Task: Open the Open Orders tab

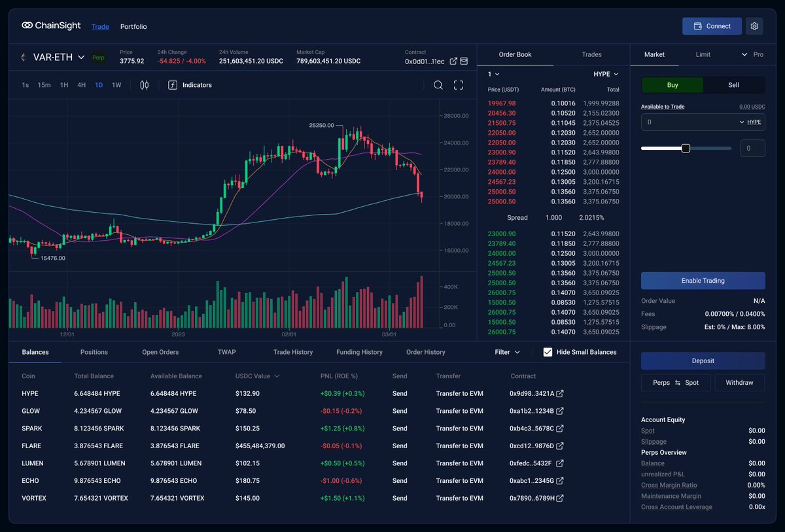Action: click(160, 352)
